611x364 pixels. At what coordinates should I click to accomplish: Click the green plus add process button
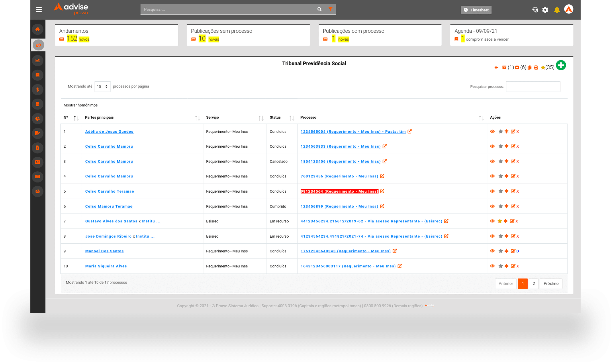[x=561, y=65]
